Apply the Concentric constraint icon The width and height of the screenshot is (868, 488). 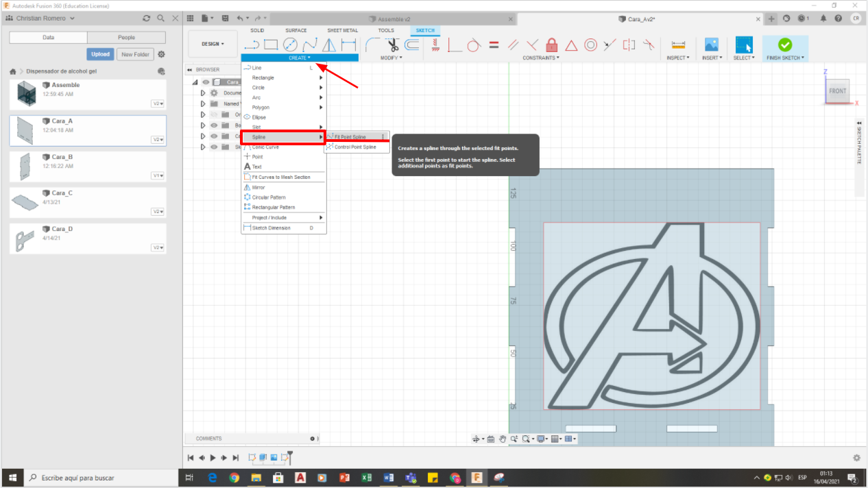click(x=590, y=45)
